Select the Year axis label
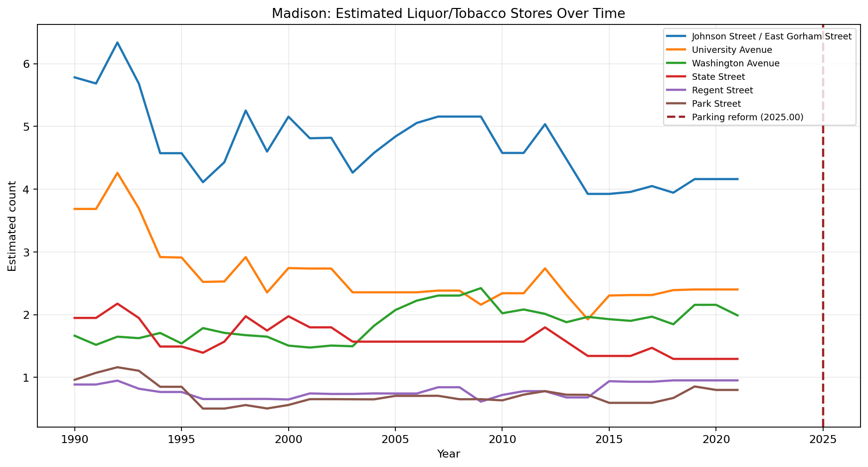The image size is (868, 467). coord(449,454)
